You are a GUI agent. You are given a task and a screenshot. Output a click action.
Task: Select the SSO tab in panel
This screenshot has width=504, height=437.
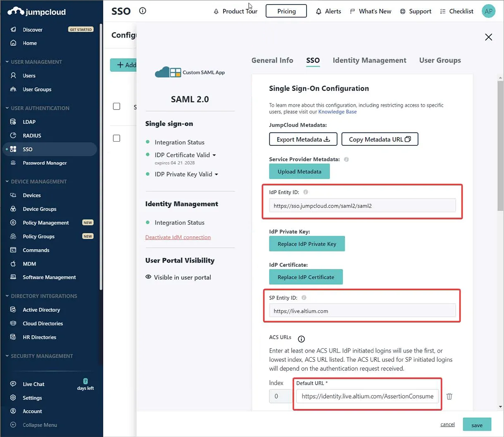point(313,60)
